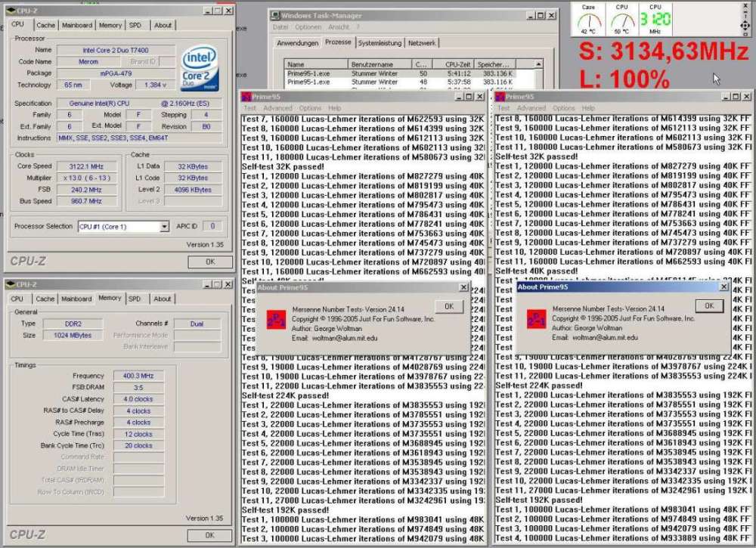This screenshot has height=548, width=756.
Task: Click the CAS# Latency value 4.0 clocks
Action: [138, 399]
